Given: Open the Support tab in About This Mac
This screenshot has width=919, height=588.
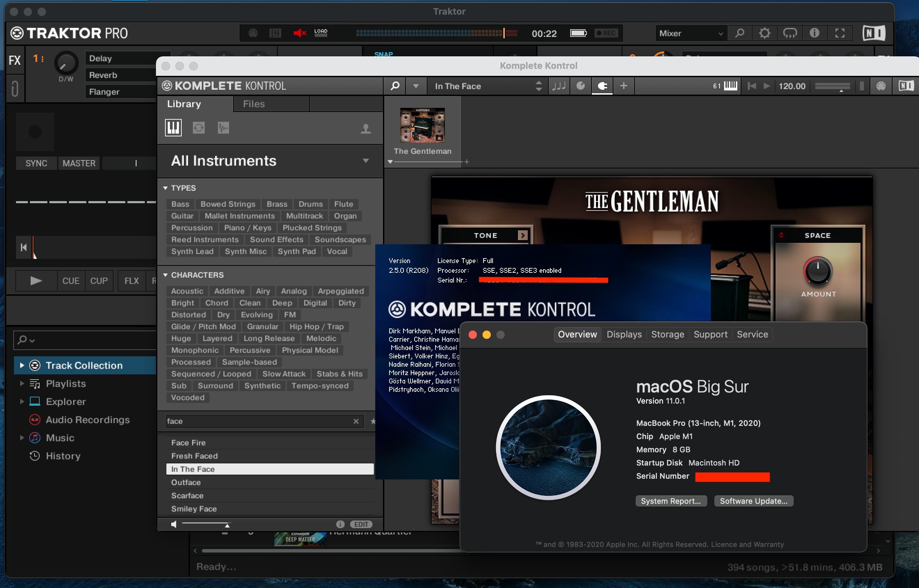Looking at the screenshot, I should pyautogui.click(x=710, y=334).
